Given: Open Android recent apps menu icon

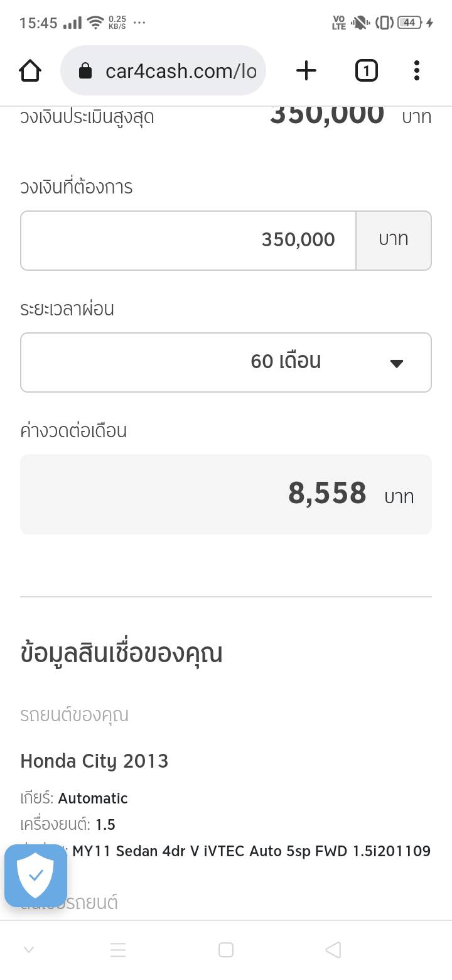Looking at the screenshot, I should (118, 950).
